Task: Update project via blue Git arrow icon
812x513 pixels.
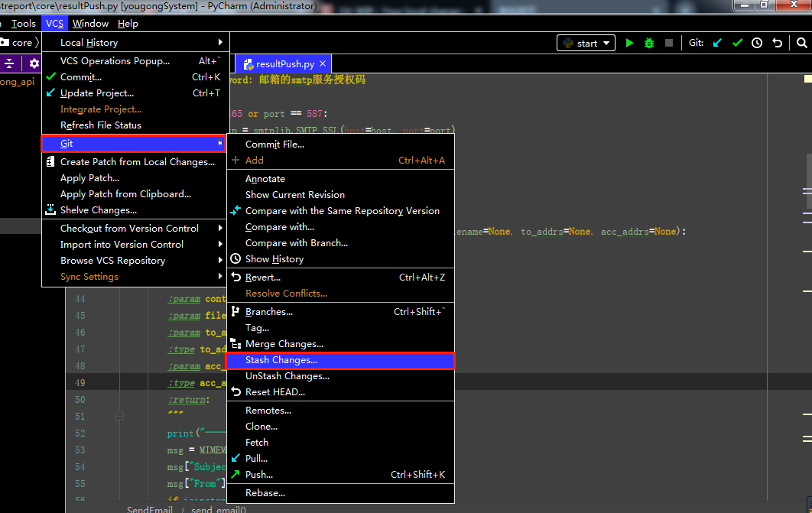Action: point(717,43)
